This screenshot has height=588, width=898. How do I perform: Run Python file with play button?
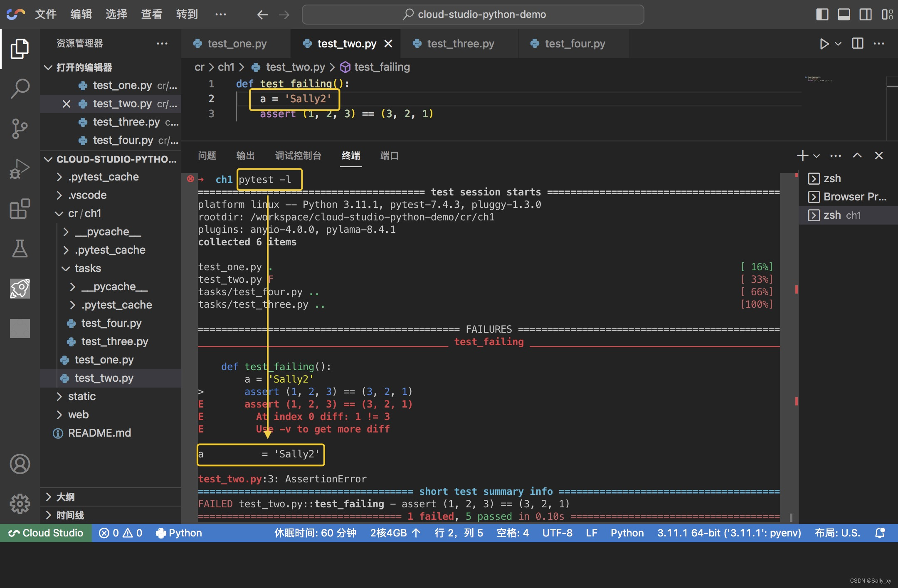[824, 44]
